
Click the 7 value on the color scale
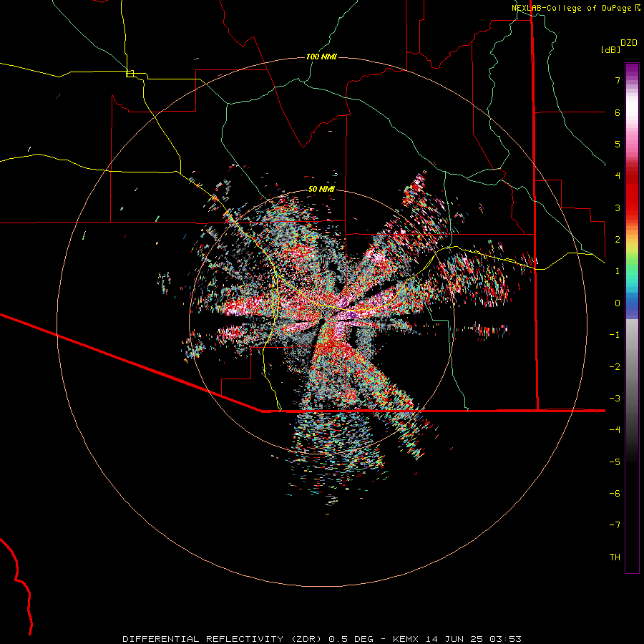pyautogui.click(x=618, y=80)
